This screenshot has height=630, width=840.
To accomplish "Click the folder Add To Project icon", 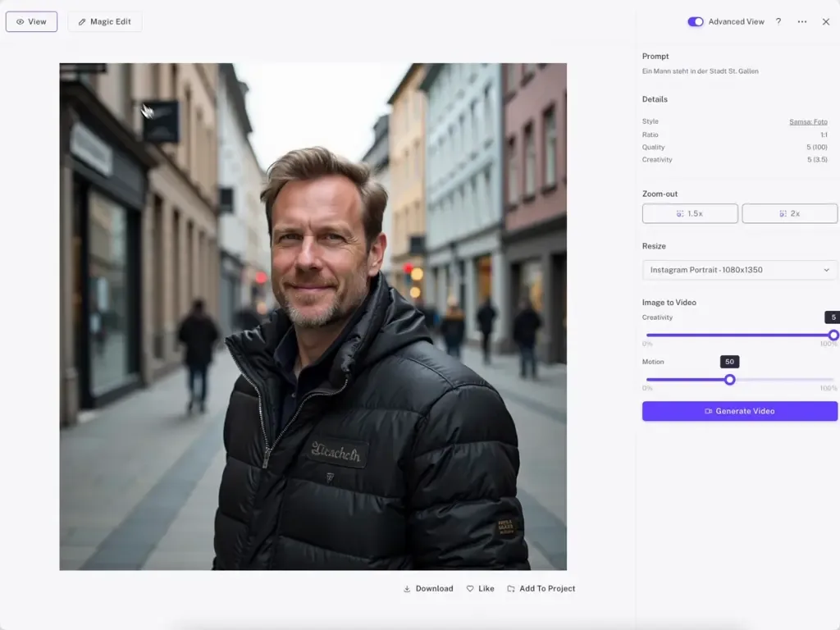I will (x=511, y=588).
